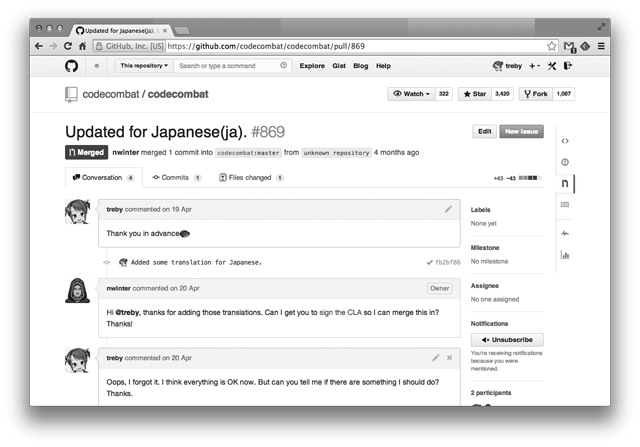View the 322 watchers count
640x447 pixels.
444,94
